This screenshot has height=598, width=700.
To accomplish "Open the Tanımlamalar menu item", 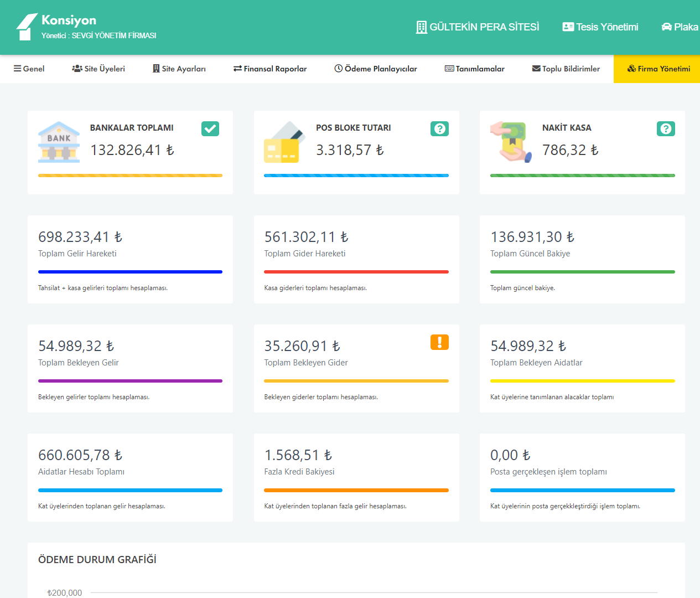I will pos(475,69).
